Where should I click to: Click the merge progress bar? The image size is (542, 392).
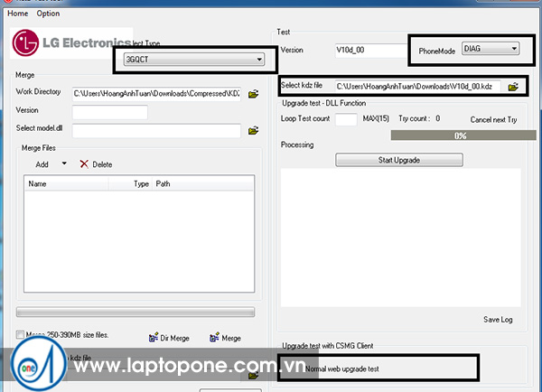[x=135, y=312]
